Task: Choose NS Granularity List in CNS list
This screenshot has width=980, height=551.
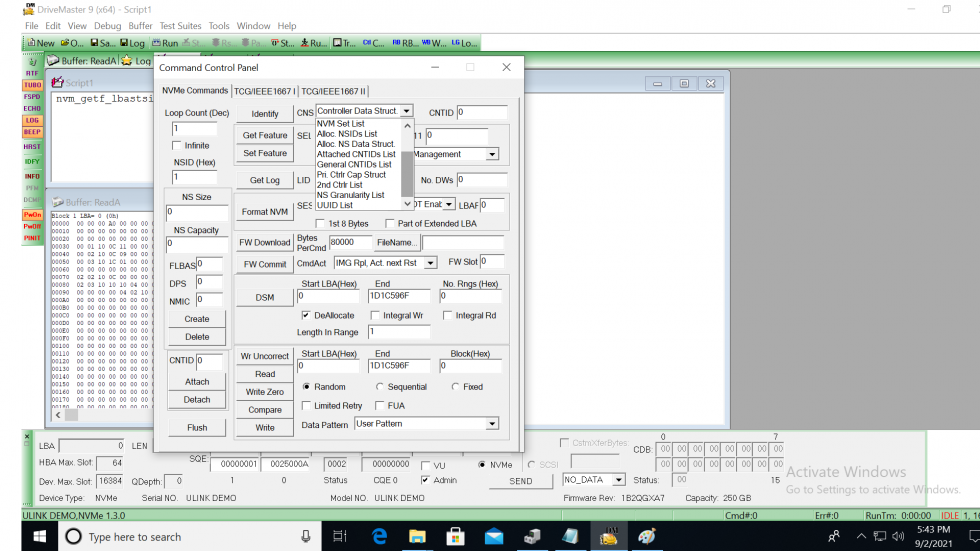Action: click(350, 195)
